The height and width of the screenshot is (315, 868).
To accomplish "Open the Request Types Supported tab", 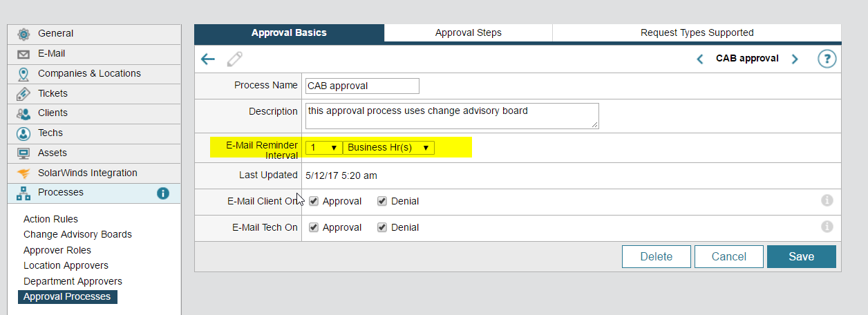I will pos(697,32).
